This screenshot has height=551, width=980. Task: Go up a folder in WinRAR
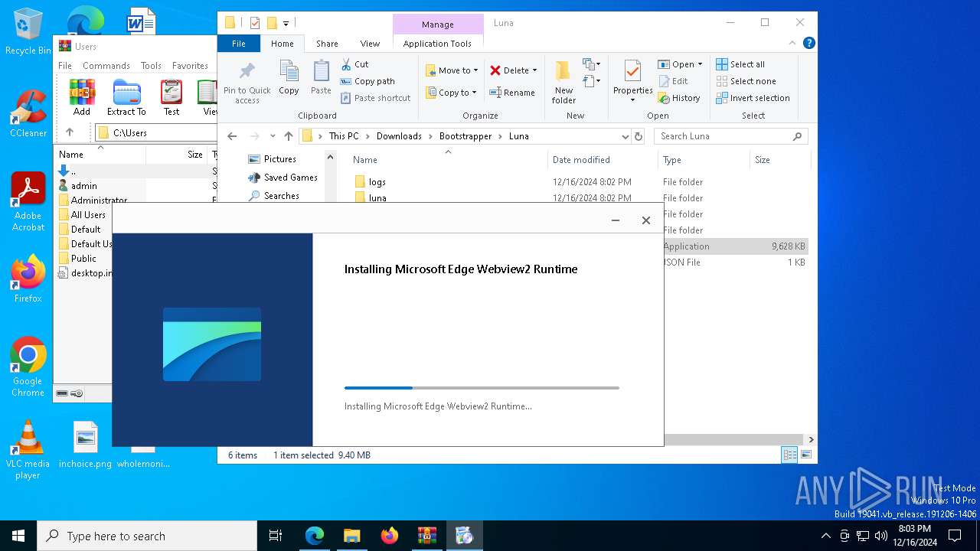coord(70,132)
